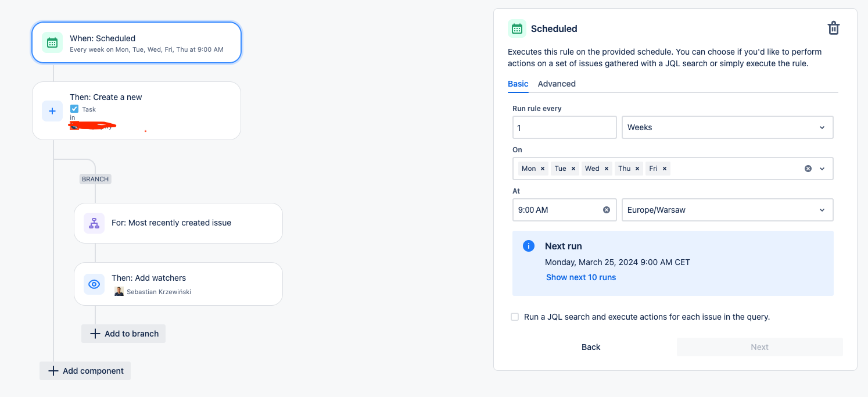The height and width of the screenshot is (397, 868).
Task: Clear all selected days with the circle-x icon
Action: coord(807,168)
